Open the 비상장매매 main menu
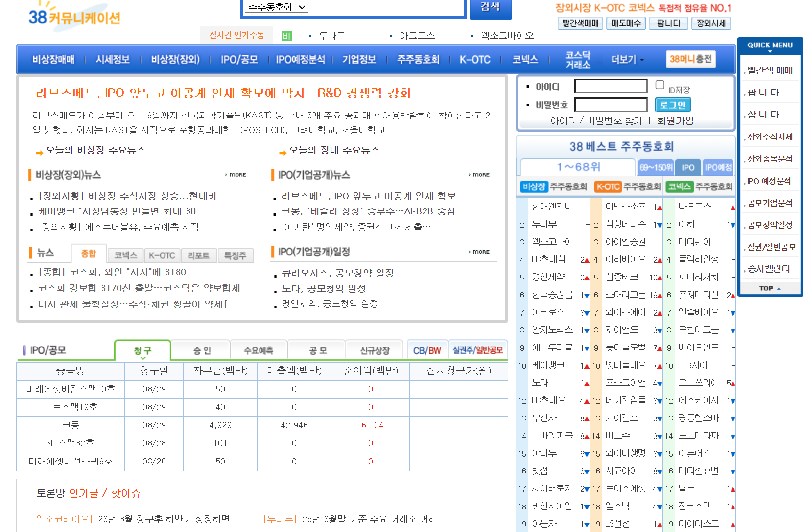Viewport: 803px width, 532px height. tap(53, 60)
